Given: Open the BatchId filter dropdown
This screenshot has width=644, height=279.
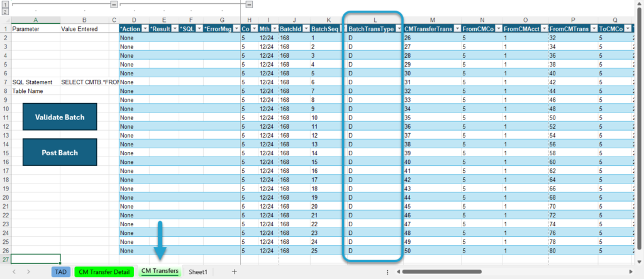Looking at the screenshot, I should [x=306, y=29].
